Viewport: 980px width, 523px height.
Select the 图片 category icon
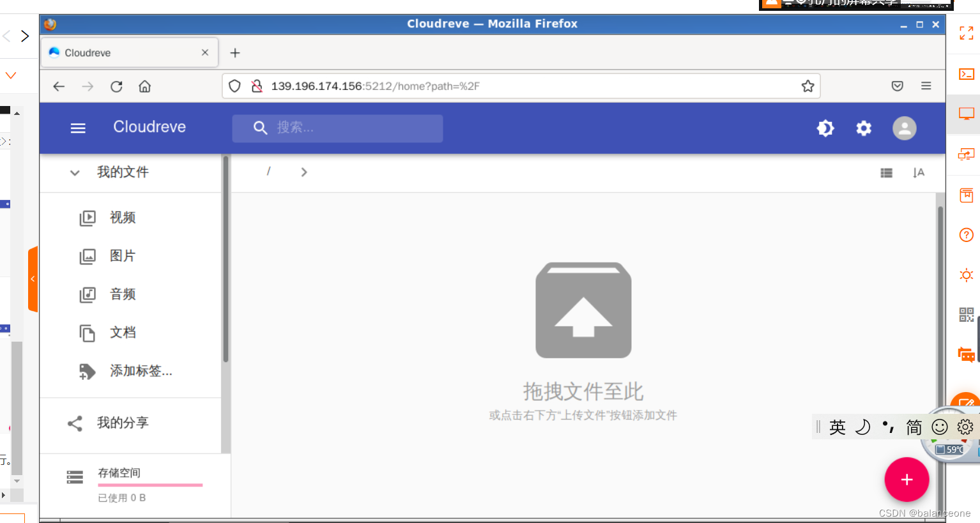click(x=88, y=256)
